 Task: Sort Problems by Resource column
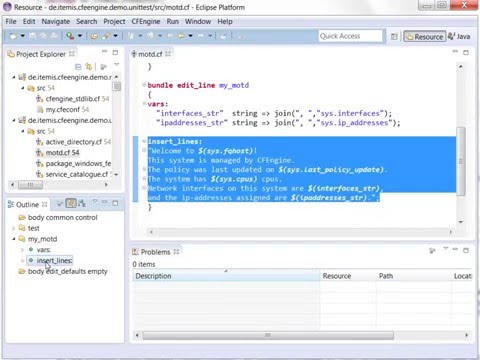point(348,276)
